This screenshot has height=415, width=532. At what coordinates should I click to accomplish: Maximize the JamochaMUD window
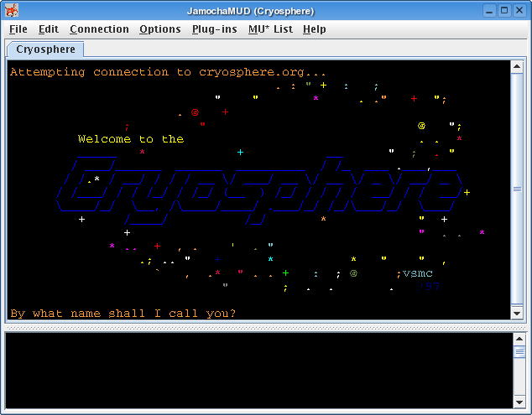click(504, 10)
